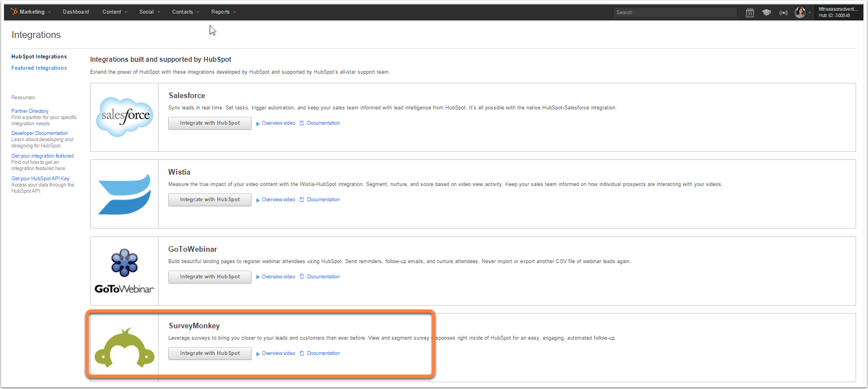Open SurveyMonkey Overview video link
The width and height of the screenshot is (868, 389).
click(x=278, y=353)
